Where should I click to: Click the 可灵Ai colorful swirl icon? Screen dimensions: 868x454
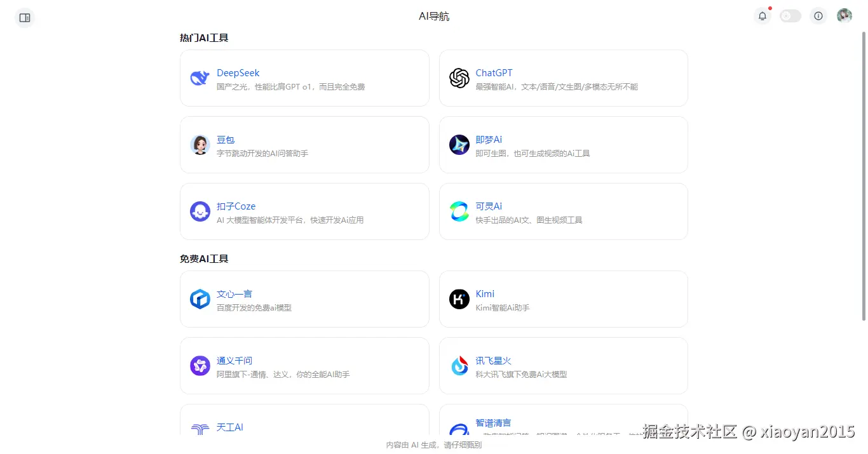coord(459,211)
